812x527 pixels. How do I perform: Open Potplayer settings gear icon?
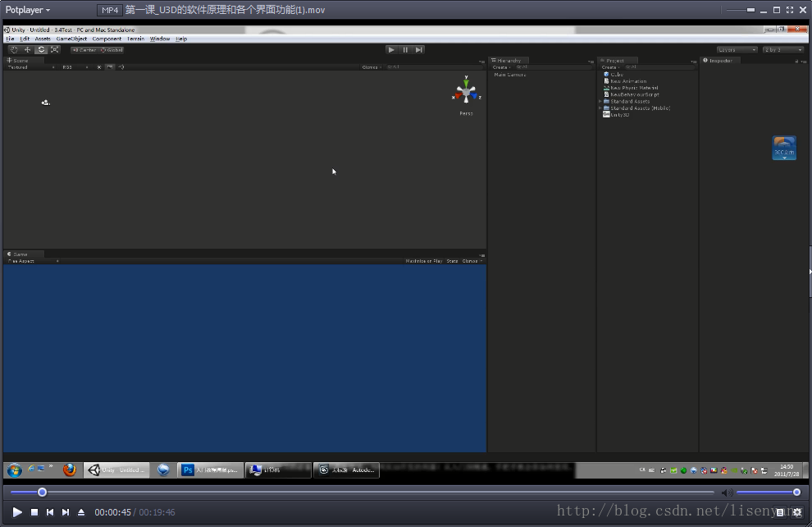(797, 512)
